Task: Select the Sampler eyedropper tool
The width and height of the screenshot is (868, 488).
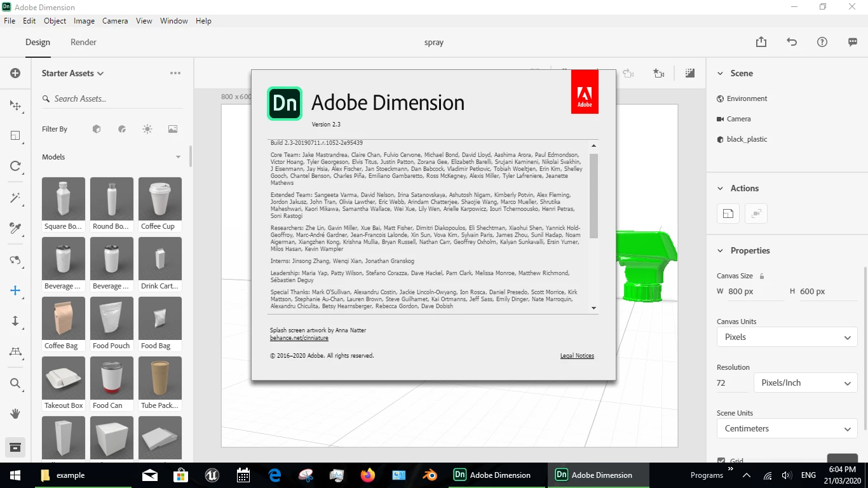Action: click(x=15, y=228)
